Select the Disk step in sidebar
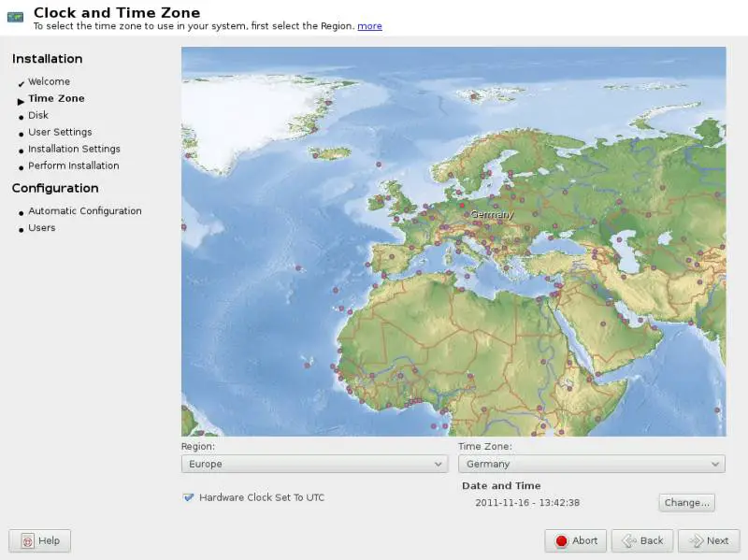The width and height of the screenshot is (748, 560). (38, 115)
